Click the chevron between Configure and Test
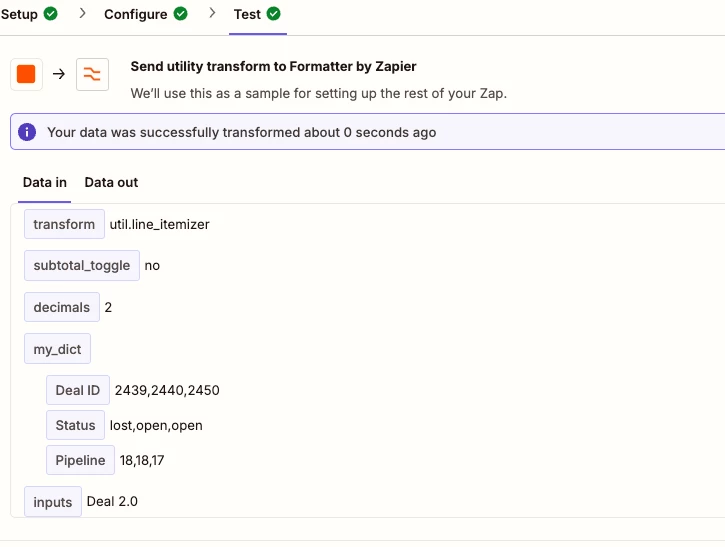This screenshot has width=725, height=547. 212,13
